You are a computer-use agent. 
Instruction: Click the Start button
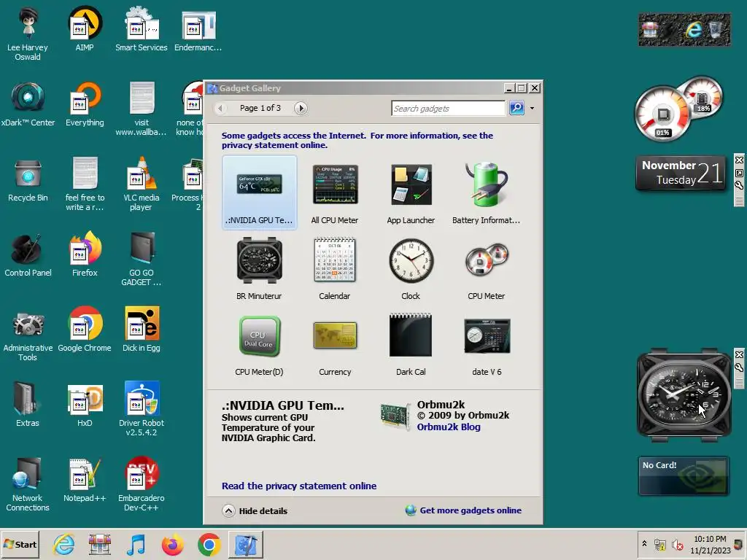coord(20,544)
